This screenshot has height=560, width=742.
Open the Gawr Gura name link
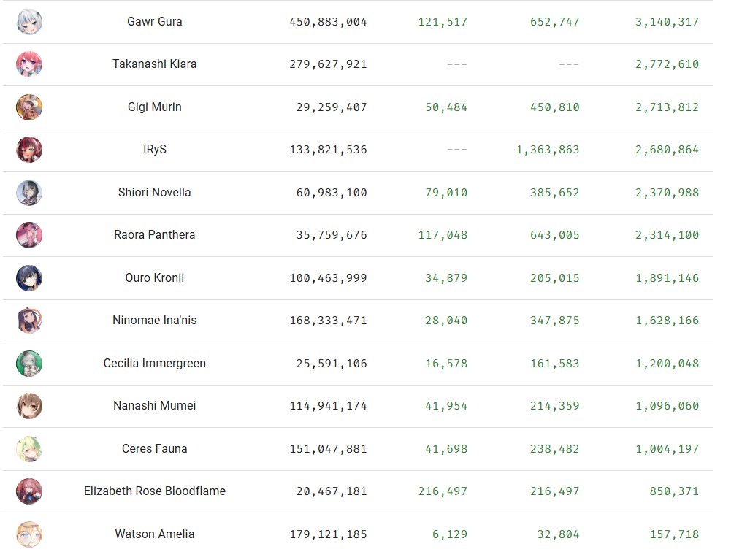click(155, 22)
